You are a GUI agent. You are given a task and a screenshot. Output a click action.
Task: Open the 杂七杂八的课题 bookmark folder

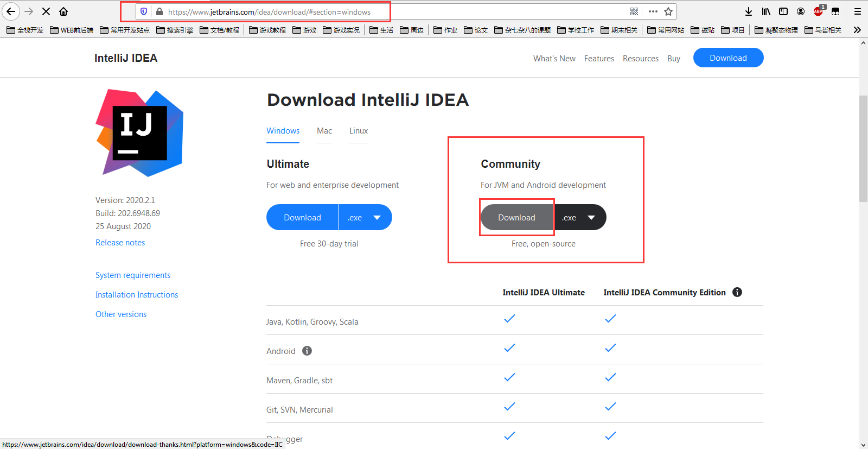coord(522,30)
